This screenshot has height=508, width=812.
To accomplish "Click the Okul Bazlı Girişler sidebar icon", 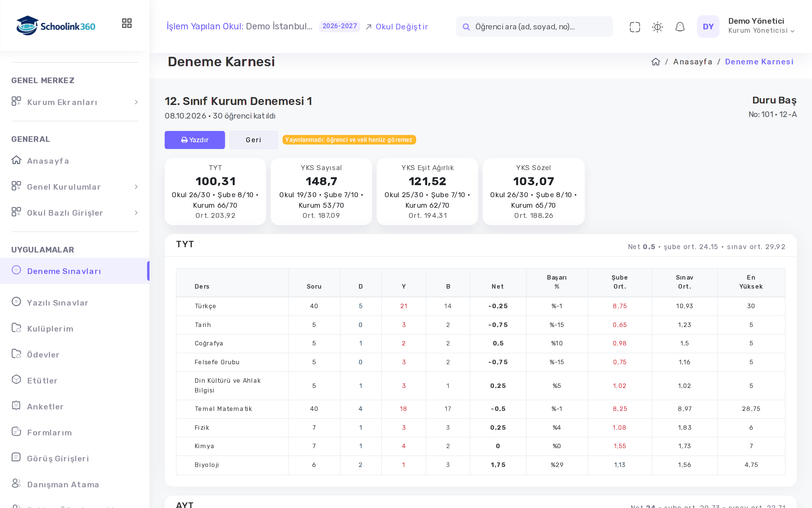I will (16, 212).
